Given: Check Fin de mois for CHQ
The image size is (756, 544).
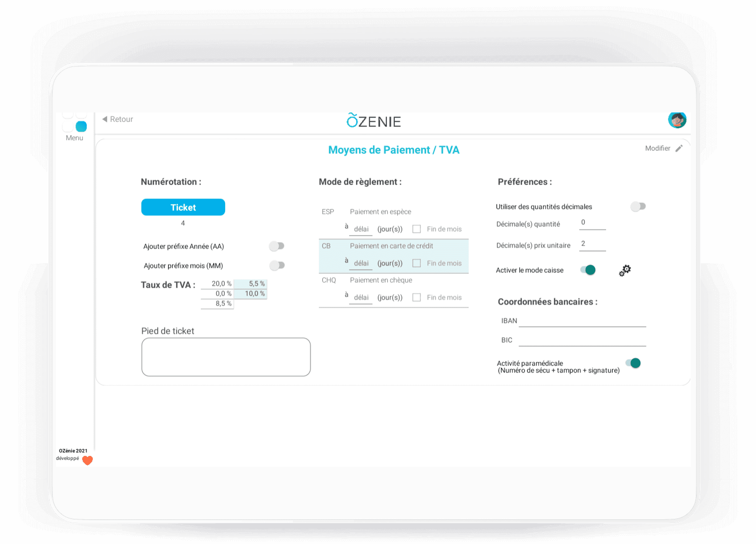Looking at the screenshot, I should (x=417, y=297).
